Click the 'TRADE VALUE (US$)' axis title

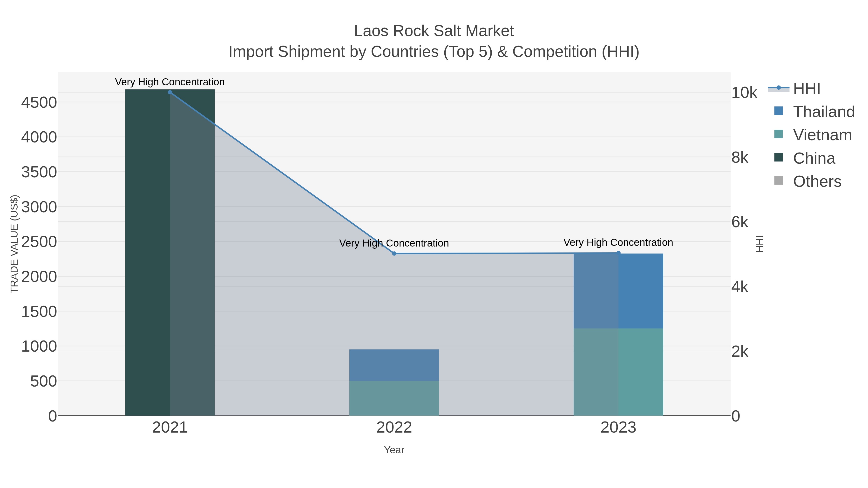click(x=14, y=244)
